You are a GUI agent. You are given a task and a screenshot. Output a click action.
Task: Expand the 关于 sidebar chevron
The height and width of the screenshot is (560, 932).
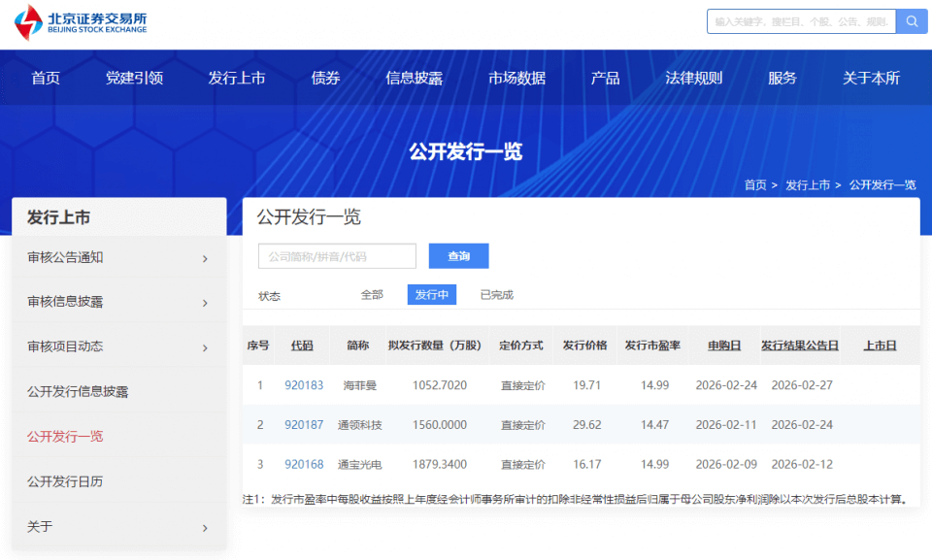pyautogui.click(x=205, y=527)
